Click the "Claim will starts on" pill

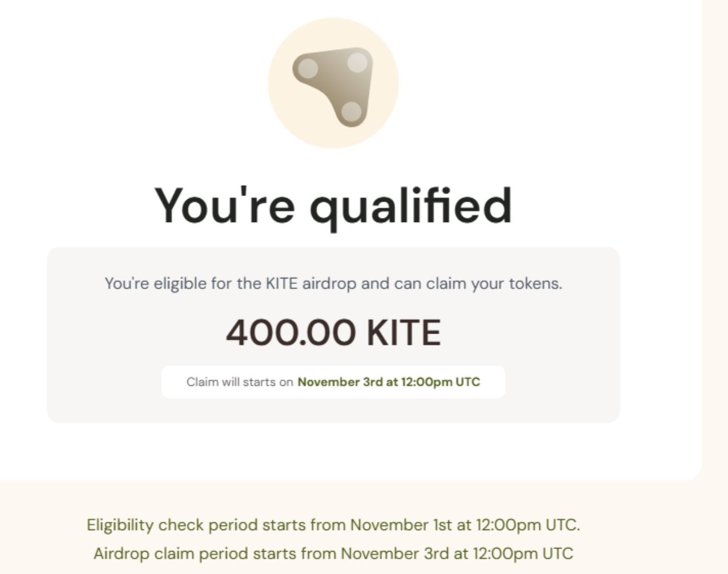333,382
